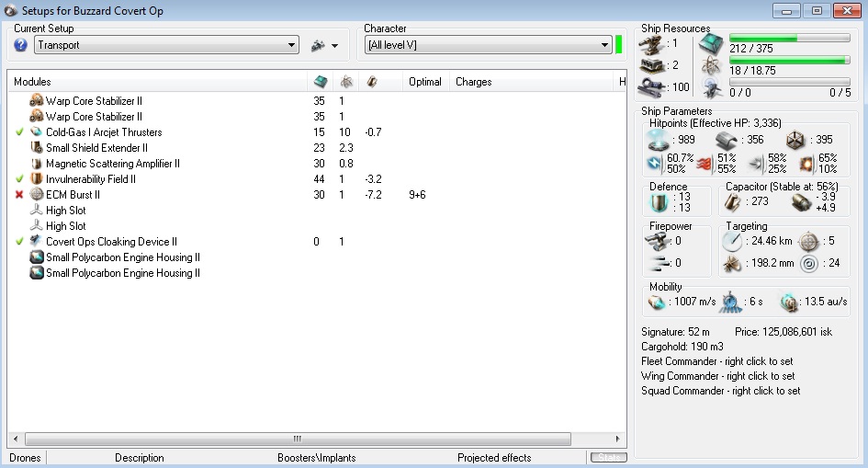Click the launcher hardpoints icon in Ship Resources

[652, 65]
